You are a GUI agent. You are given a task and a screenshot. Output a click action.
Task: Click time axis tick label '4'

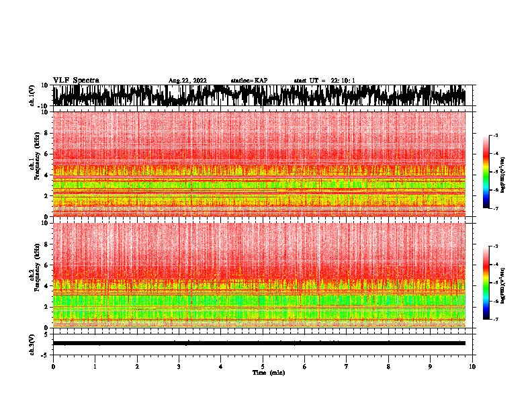tap(221, 367)
